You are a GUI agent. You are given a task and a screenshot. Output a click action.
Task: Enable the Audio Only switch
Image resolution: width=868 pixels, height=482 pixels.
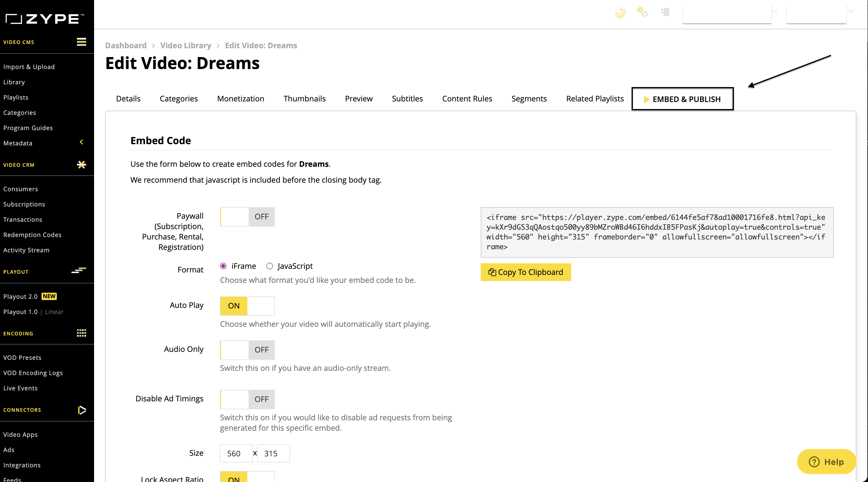coord(247,350)
